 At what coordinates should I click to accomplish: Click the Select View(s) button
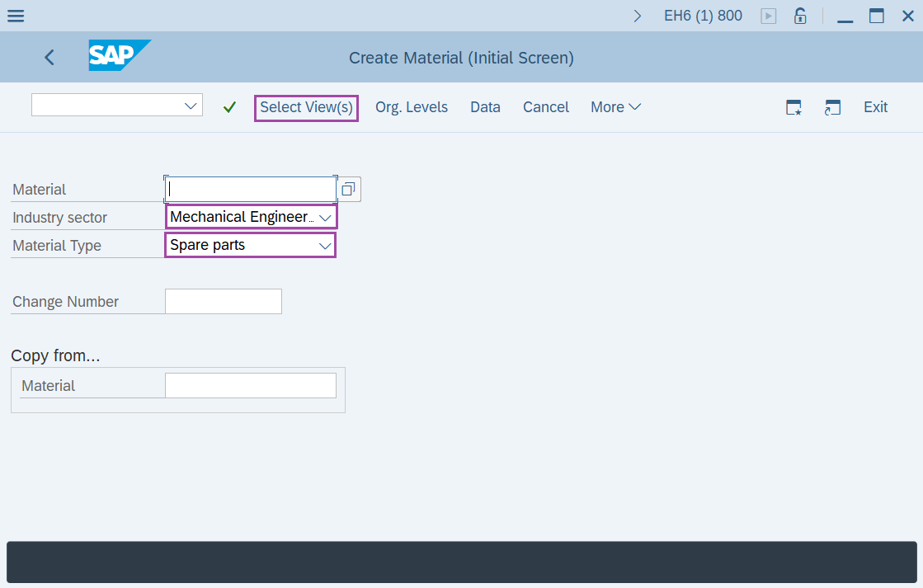click(306, 107)
